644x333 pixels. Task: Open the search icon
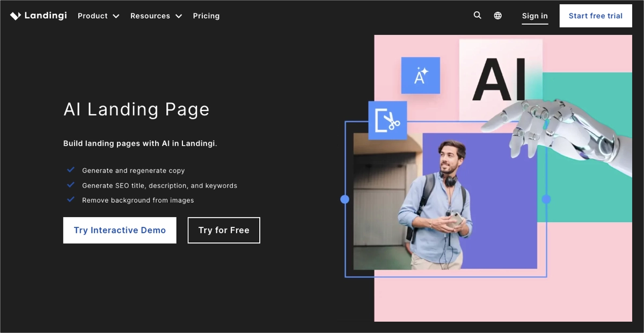[x=477, y=16]
